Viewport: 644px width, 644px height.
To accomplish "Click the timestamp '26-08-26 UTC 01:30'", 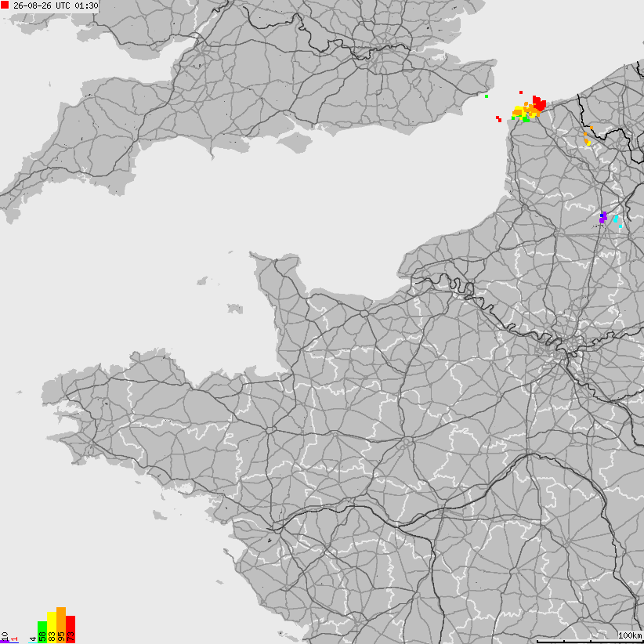I will 56,5.
